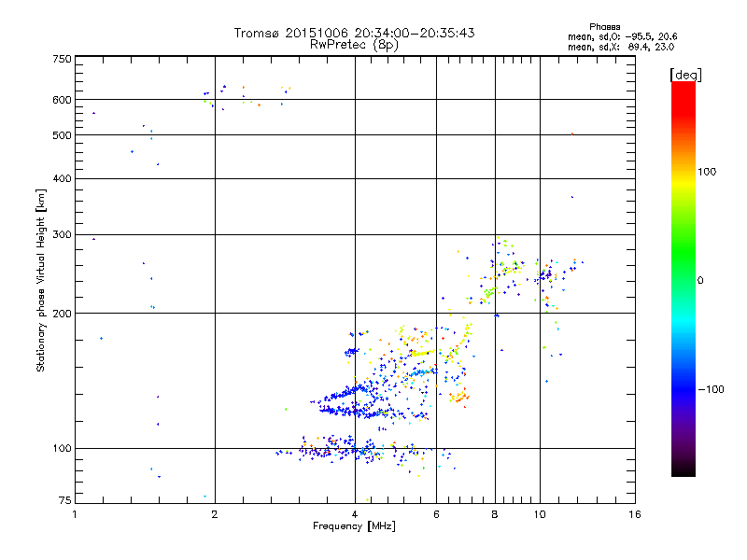Click x-axis tick label '10'
This screenshot has width=747, height=560.
pos(540,514)
